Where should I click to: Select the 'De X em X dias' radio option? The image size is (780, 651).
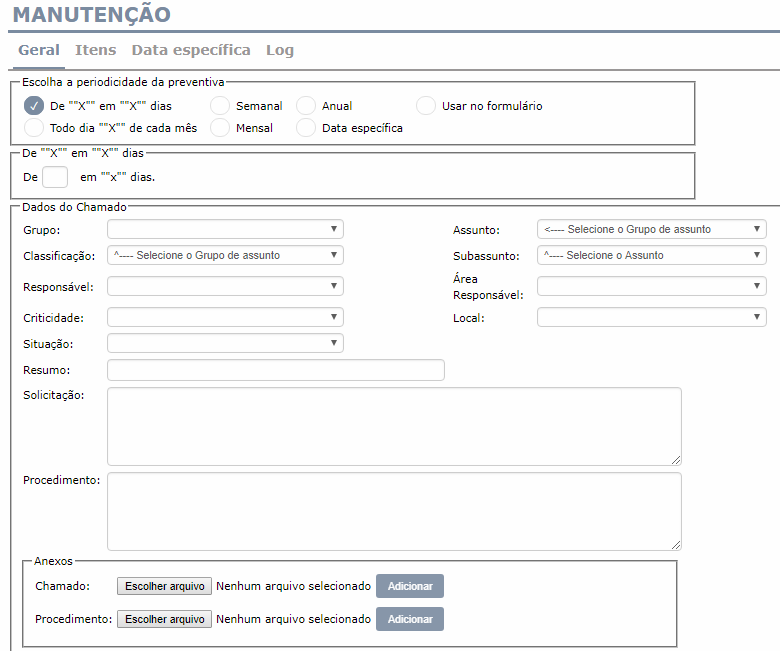[x=34, y=106]
